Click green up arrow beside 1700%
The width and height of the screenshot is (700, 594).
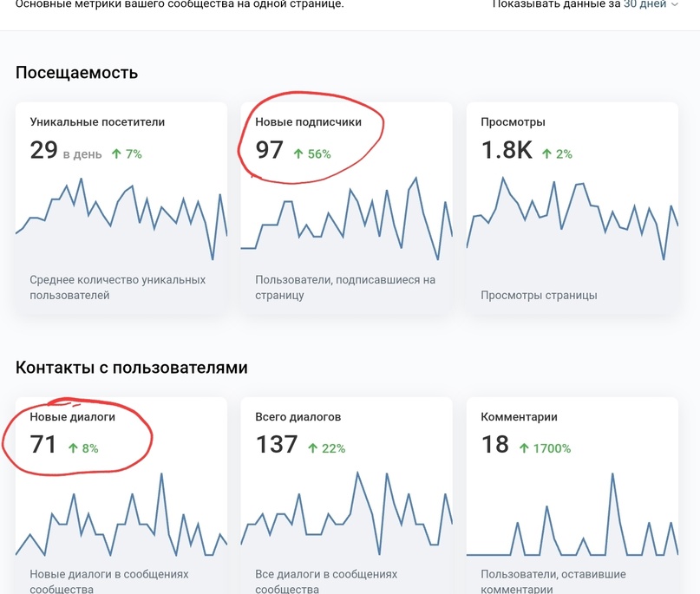524,448
